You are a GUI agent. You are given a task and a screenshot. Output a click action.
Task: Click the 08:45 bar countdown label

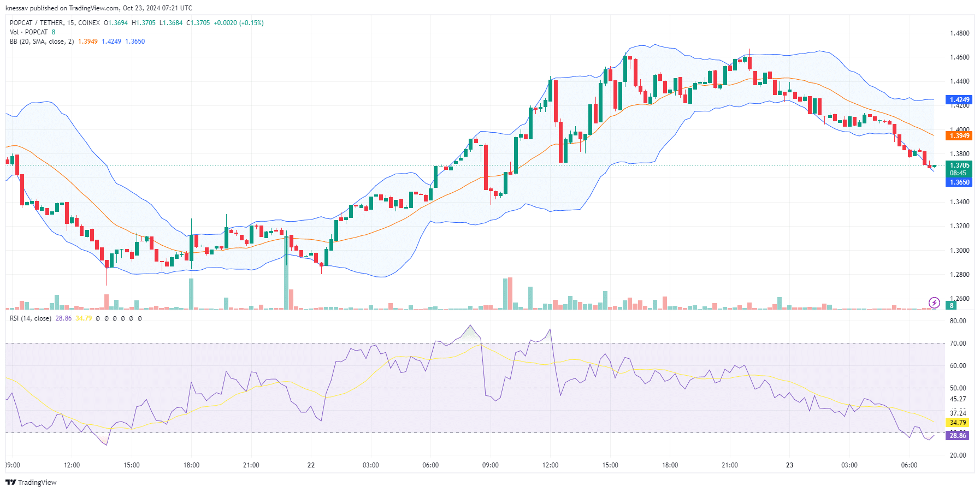(x=958, y=173)
